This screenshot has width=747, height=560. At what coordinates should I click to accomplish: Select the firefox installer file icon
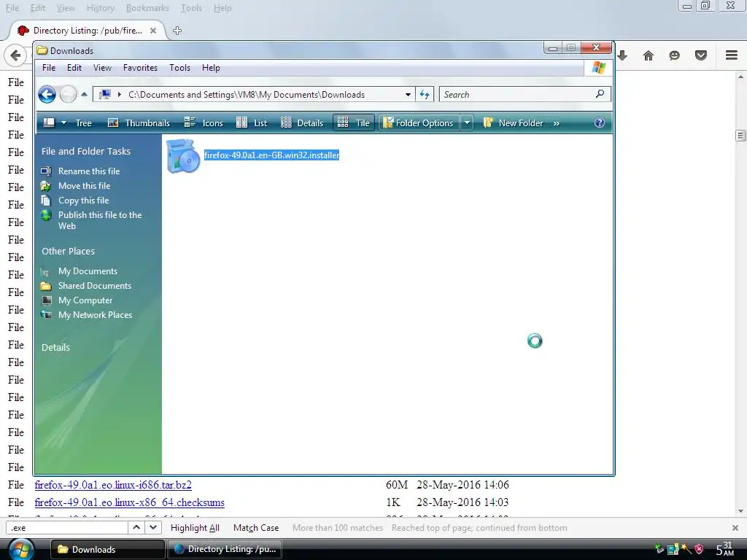[x=183, y=156]
